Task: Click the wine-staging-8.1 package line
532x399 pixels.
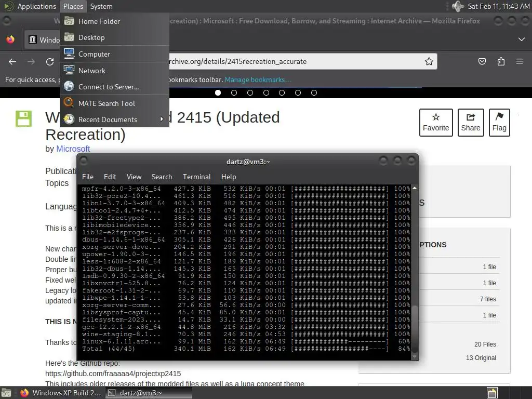Action: 246,334
